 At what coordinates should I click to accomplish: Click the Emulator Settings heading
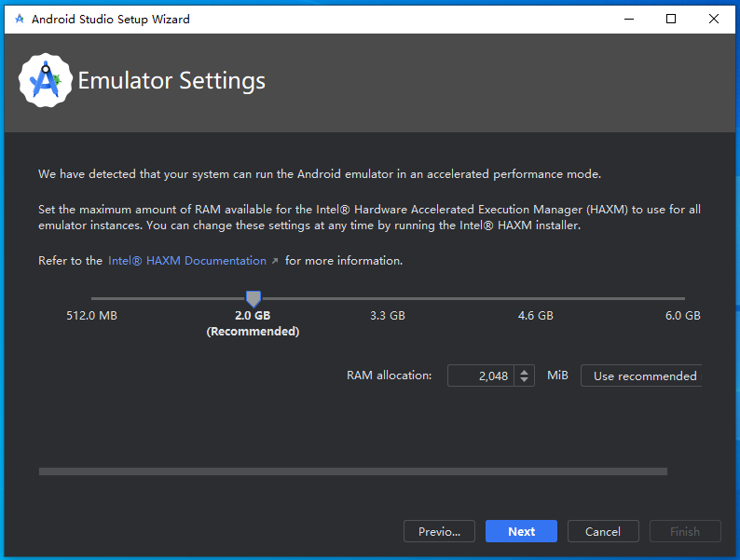click(x=171, y=81)
